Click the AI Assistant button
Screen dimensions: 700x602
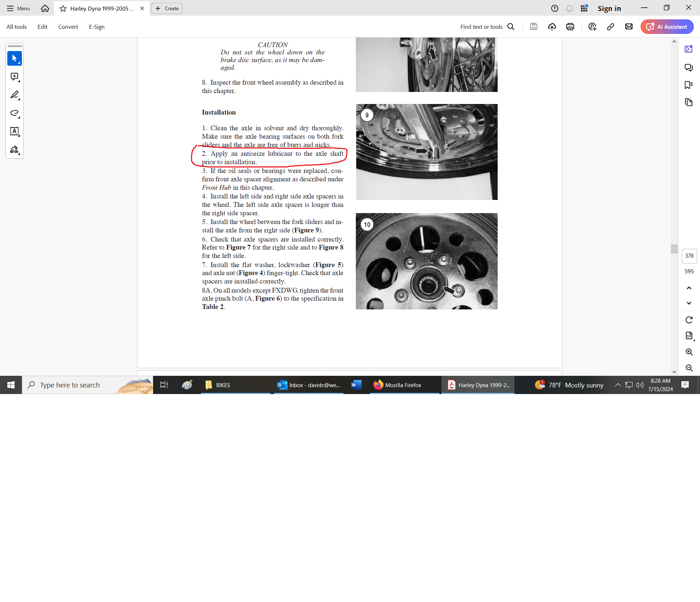667,27
